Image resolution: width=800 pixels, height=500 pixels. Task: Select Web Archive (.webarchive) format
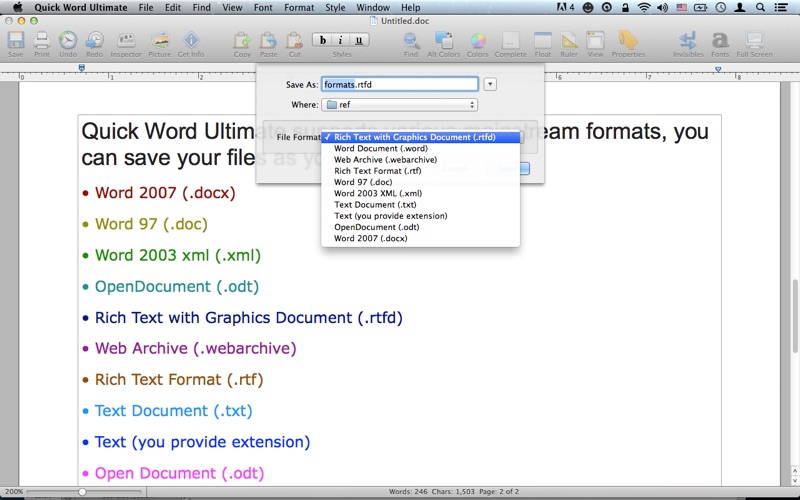420,160
